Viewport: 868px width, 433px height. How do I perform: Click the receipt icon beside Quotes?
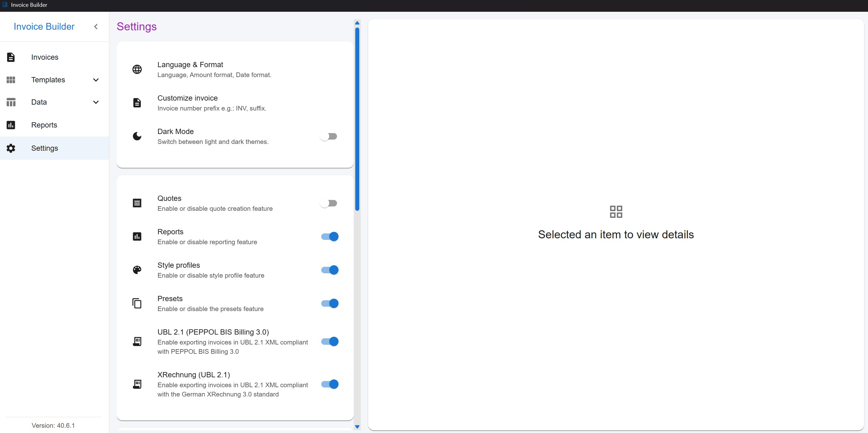tap(137, 203)
